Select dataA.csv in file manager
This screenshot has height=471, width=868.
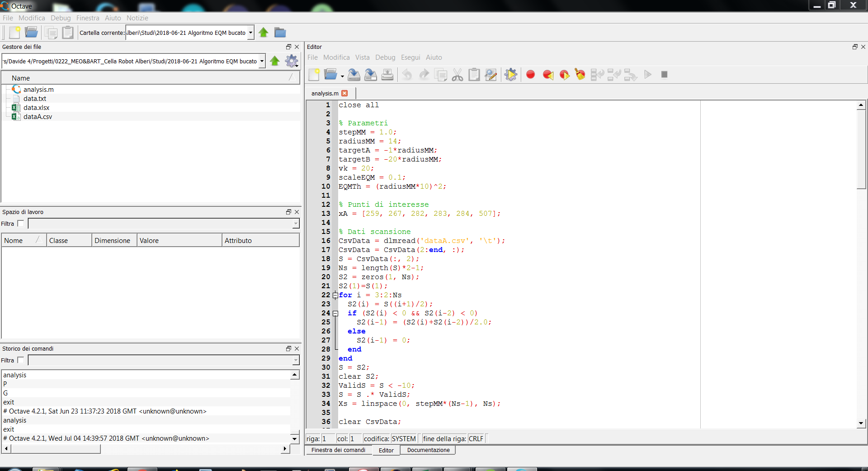pyautogui.click(x=38, y=117)
